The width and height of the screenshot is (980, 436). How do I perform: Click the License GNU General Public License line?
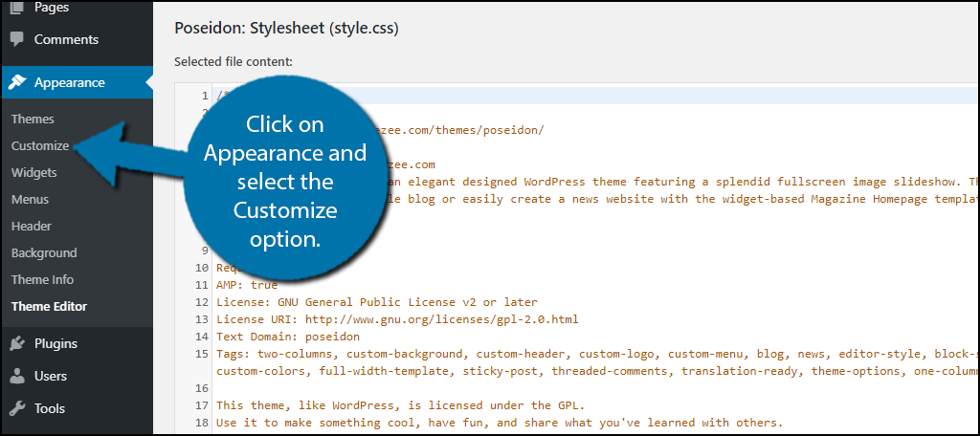tap(376, 302)
